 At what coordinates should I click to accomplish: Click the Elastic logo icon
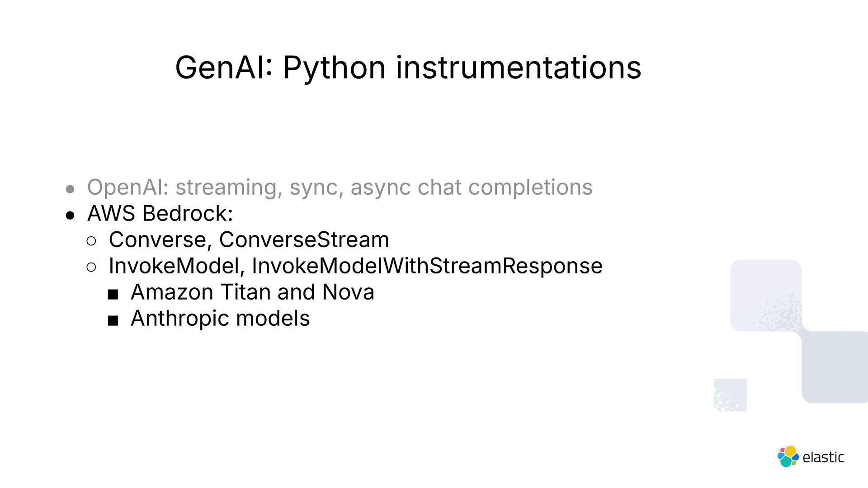[x=788, y=456]
